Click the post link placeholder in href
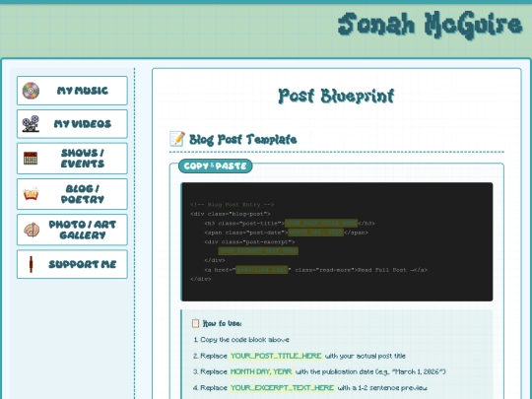 [x=262, y=270]
